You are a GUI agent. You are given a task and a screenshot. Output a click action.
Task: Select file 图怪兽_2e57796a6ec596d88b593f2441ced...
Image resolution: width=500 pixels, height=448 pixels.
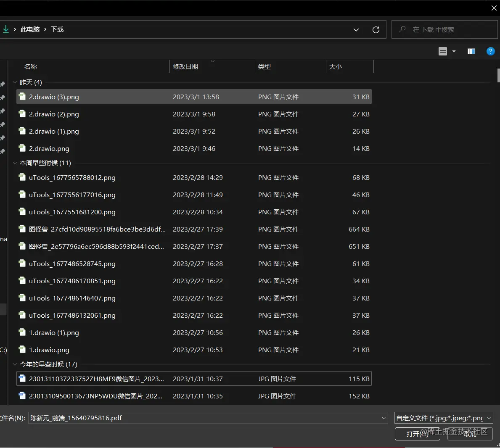(x=194, y=246)
